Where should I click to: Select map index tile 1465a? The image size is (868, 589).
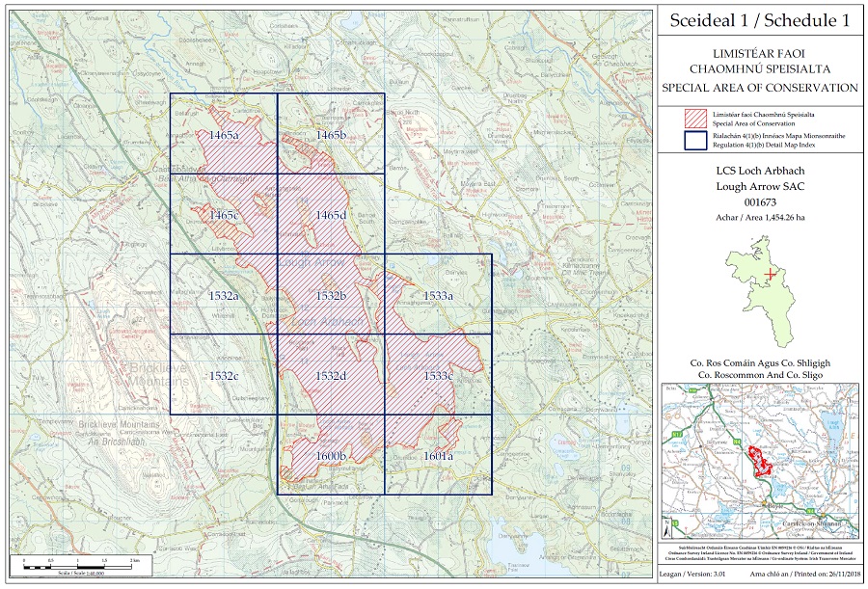pos(224,133)
